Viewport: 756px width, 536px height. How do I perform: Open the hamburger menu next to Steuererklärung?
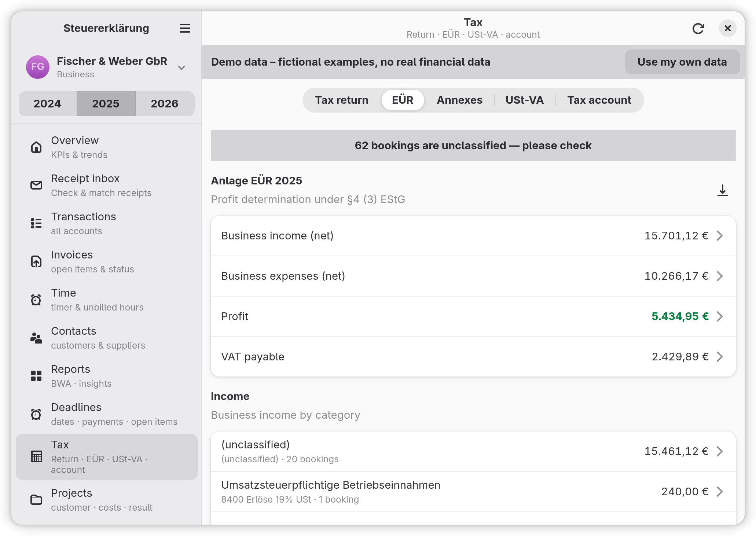tap(185, 28)
